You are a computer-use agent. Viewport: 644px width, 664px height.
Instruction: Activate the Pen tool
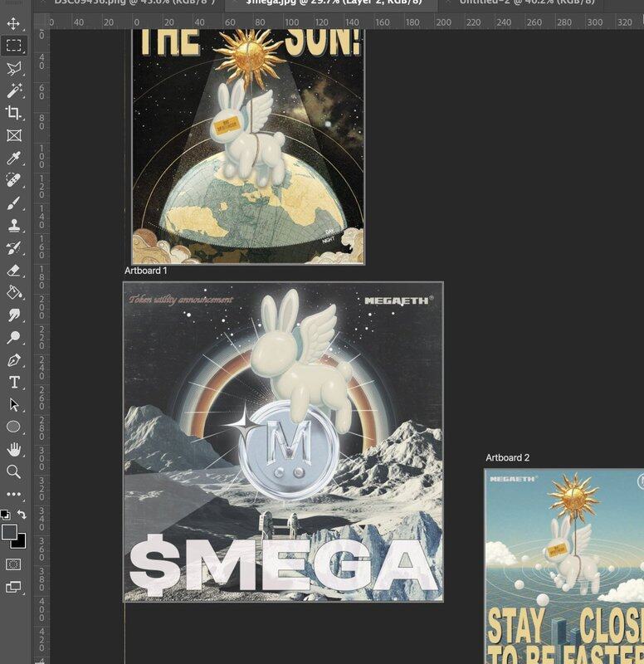tap(13, 360)
